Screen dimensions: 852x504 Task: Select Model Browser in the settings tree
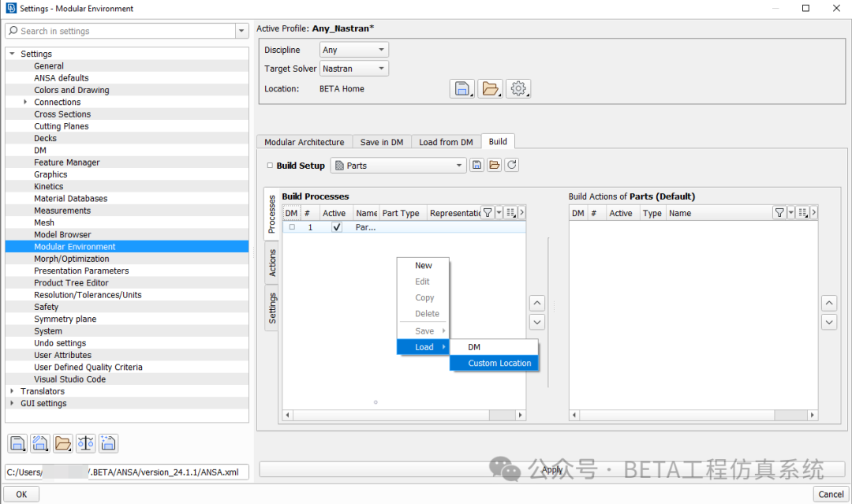62,234
